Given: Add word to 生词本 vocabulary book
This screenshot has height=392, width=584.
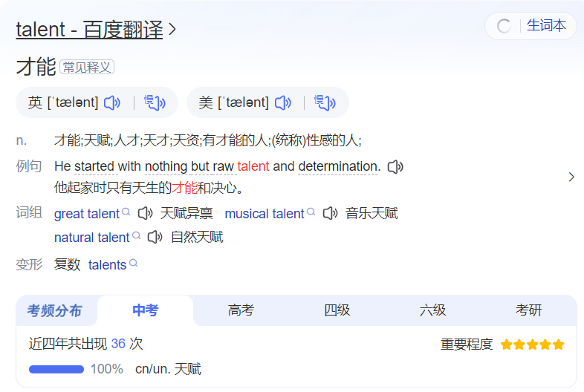Looking at the screenshot, I should (546, 26).
